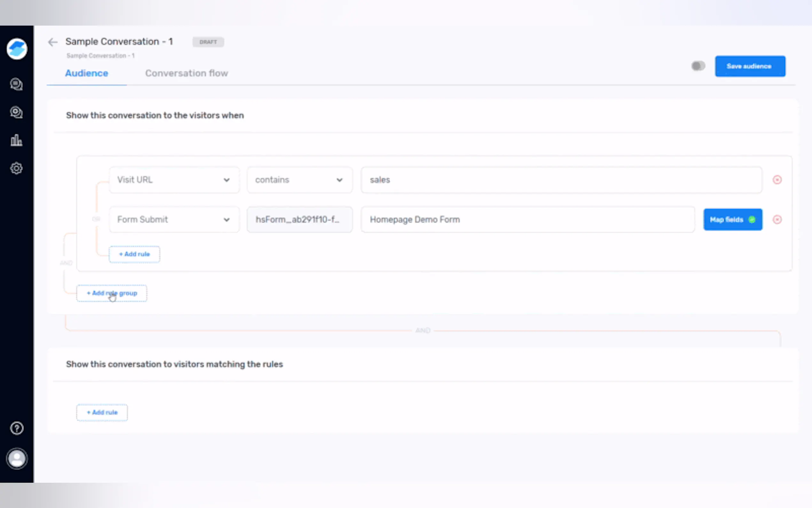Viewport: 812px width, 508px height.
Task: Click the user profile avatar
Action: 17,458
